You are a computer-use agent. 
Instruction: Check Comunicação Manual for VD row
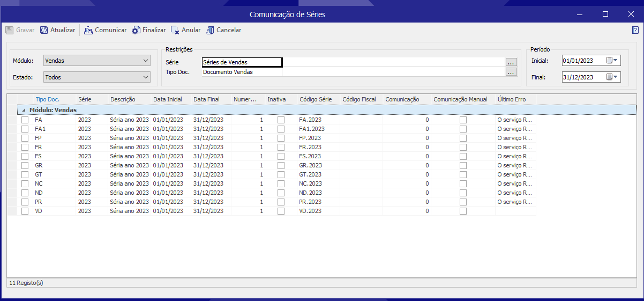pyautogui.click(x=463, y=211)
